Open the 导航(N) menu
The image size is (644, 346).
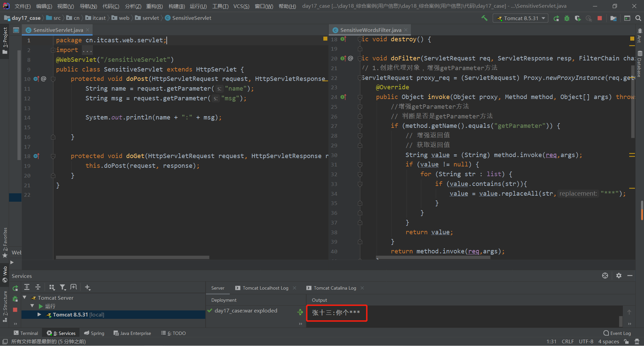pyautogui.click(x=88, y=6)
